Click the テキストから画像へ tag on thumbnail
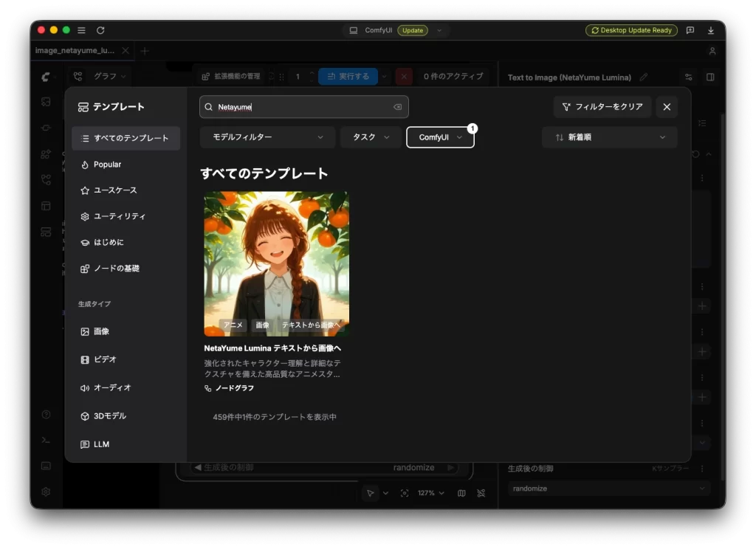 pos(311,325)
